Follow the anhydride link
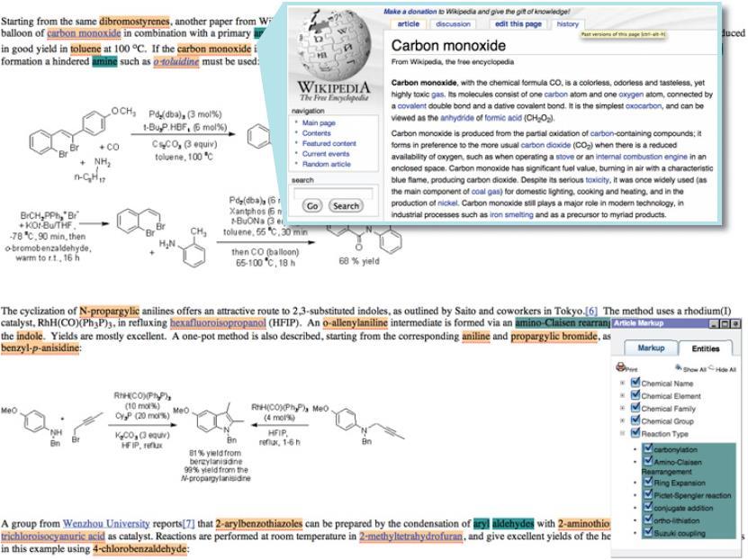The width and height of the screenshot is (748, 560). click(457, 117)
